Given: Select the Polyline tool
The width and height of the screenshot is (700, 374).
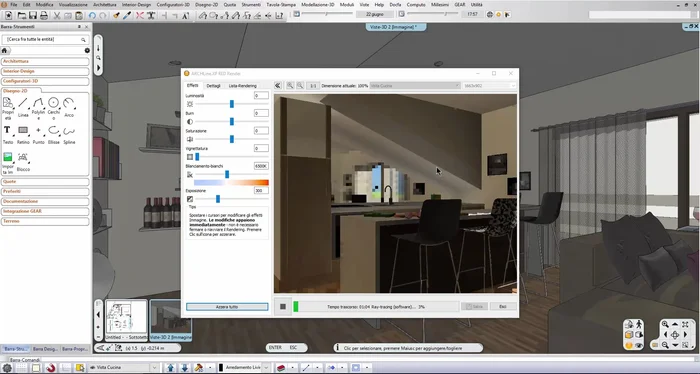Looking at the screenshot, I should tap(38, 109).
